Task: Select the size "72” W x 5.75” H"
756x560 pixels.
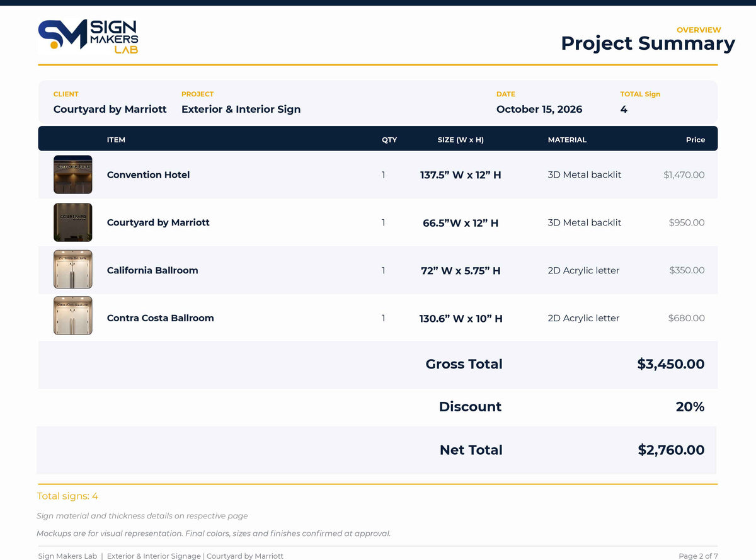Action: tap(461, 271)
